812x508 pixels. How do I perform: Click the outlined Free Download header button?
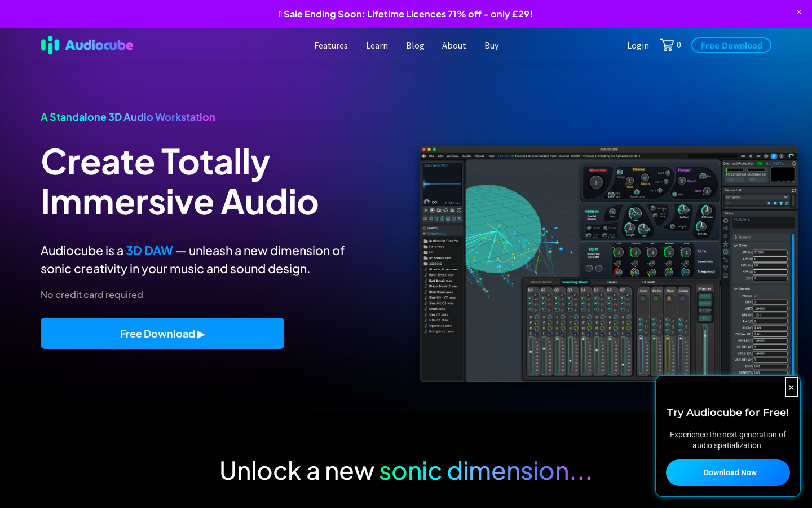point(731,45)
